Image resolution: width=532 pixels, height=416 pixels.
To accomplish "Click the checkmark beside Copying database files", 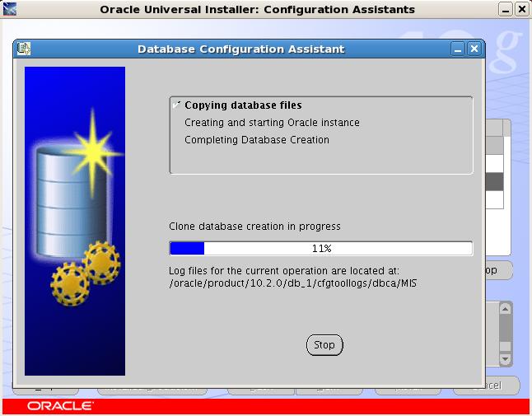I will (x=176, y=105).
